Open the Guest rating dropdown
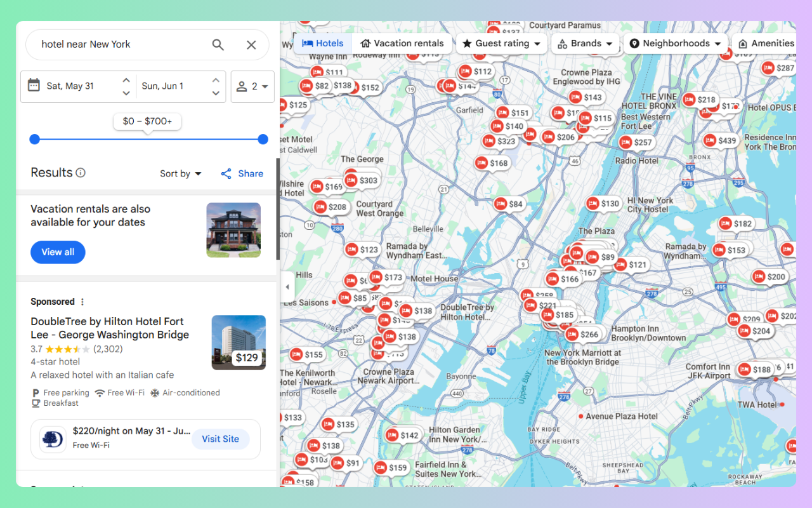The image size is (812, 508). [x=501, y=43]
